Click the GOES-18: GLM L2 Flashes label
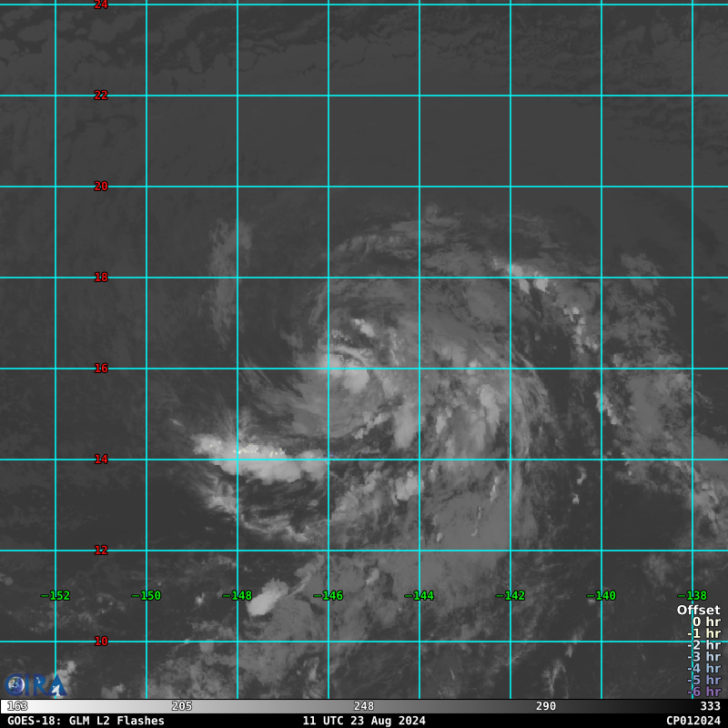The width and height of the screenshot is (728, 728). [86, 721]
